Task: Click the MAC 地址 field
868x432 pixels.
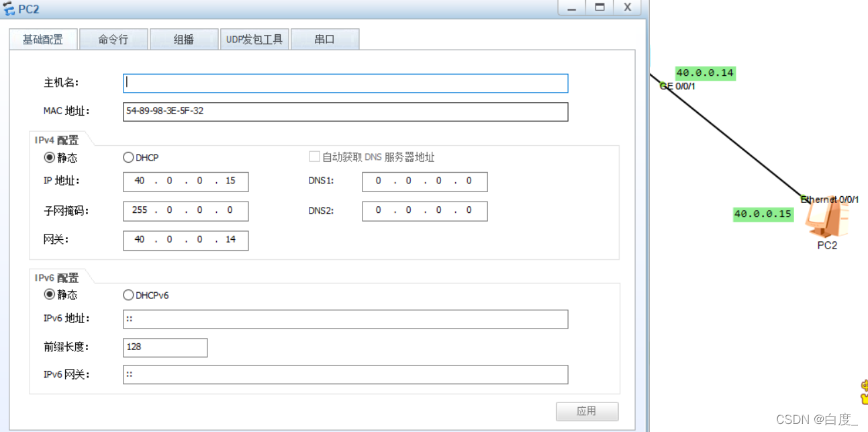Action: click(346, 112)
